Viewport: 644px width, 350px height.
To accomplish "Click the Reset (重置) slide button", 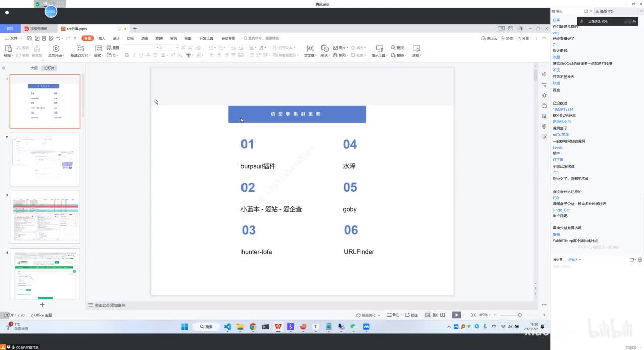I will [113, 48].
